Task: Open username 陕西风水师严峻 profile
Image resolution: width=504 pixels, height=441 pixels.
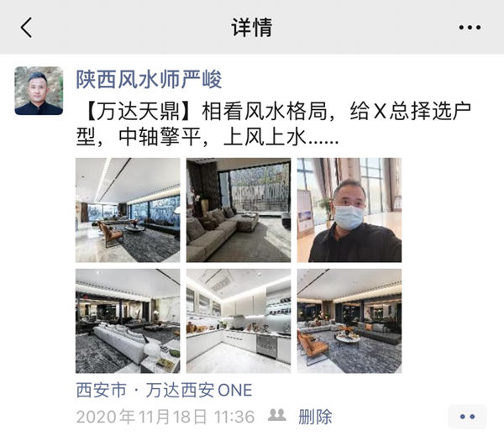Action: pyautogui.click(x=149, y=80)
